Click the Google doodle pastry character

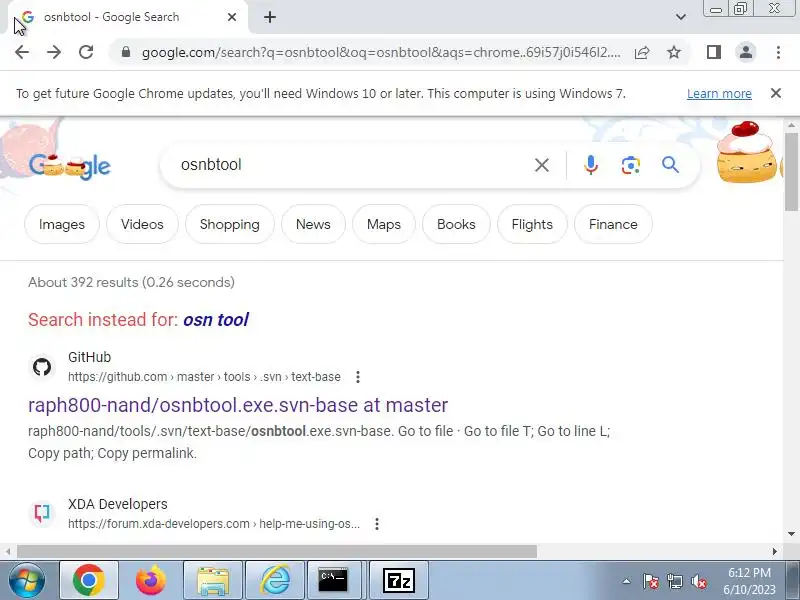(x=747, y=152)
